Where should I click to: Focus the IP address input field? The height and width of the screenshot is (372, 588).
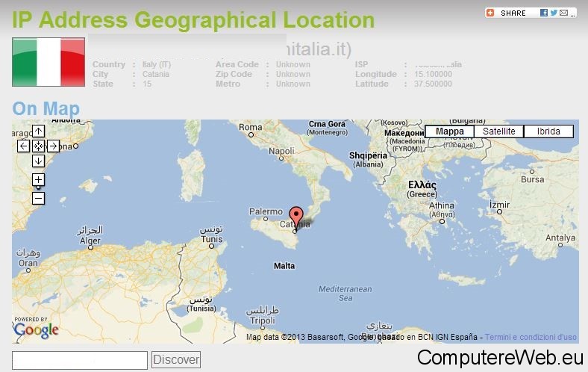pyautogui.click(x=80, y=360)
